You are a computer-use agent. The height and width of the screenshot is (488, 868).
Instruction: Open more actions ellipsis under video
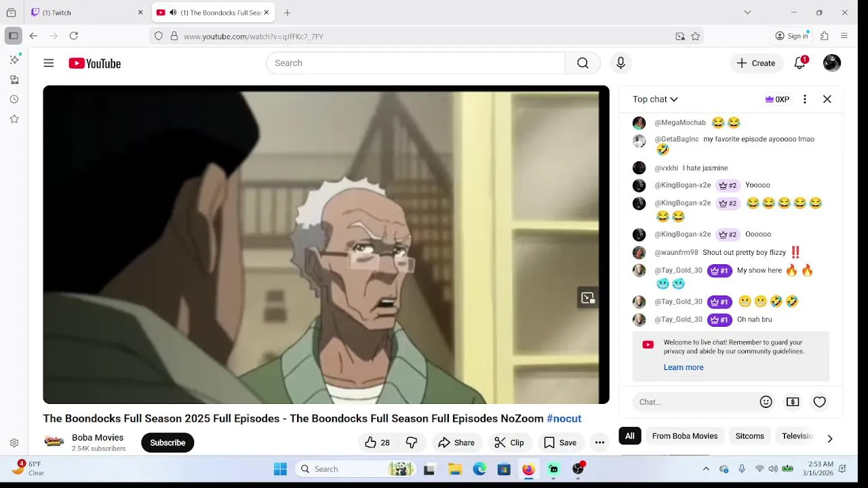[599, 443]
